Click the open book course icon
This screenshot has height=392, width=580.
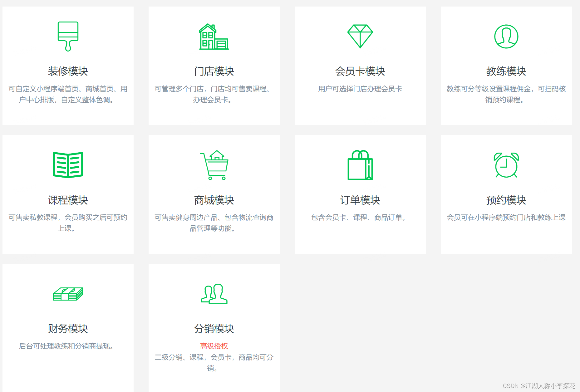pos(68,165)
